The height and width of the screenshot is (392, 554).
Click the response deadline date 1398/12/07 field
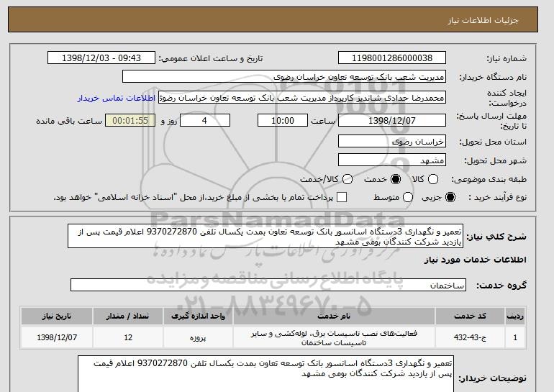pos(392,120)
